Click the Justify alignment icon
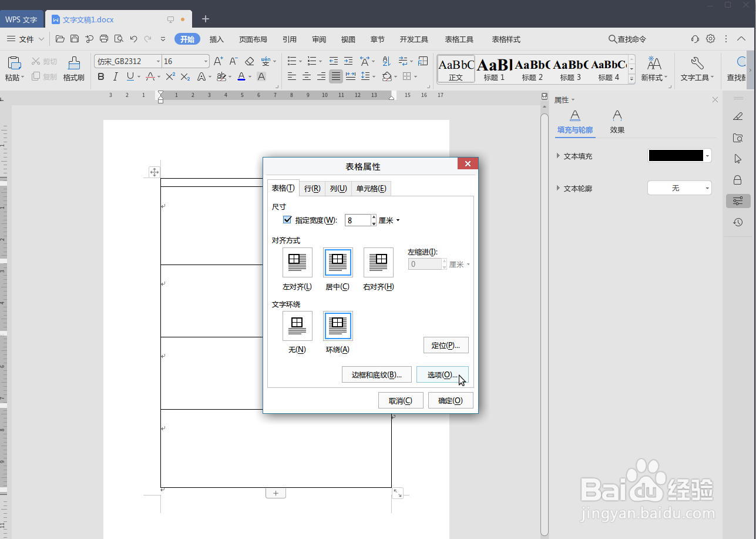 click(x=336, y=76)
